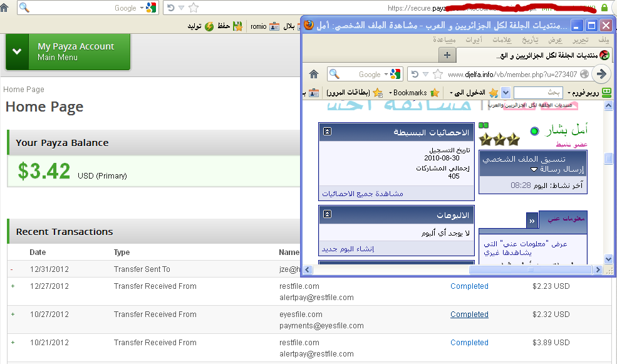617x364 pixels.
Task: Open the عرض menu
Action: 555,39
